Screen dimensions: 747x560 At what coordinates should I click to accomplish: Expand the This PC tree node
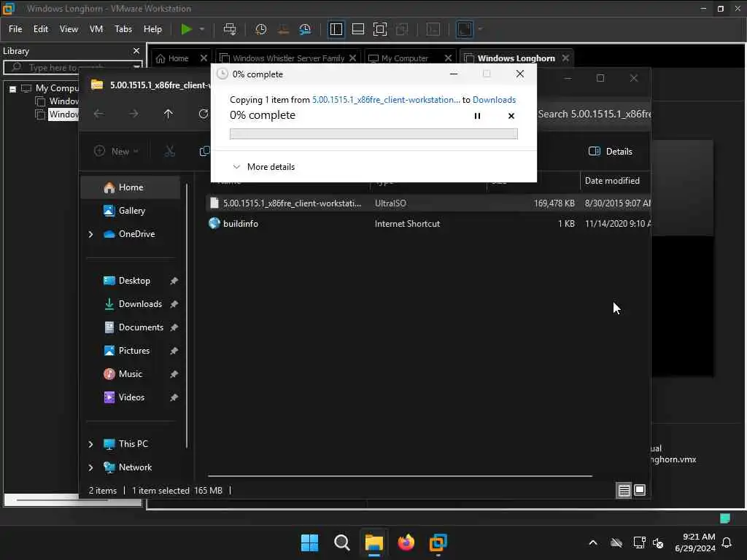90,444
